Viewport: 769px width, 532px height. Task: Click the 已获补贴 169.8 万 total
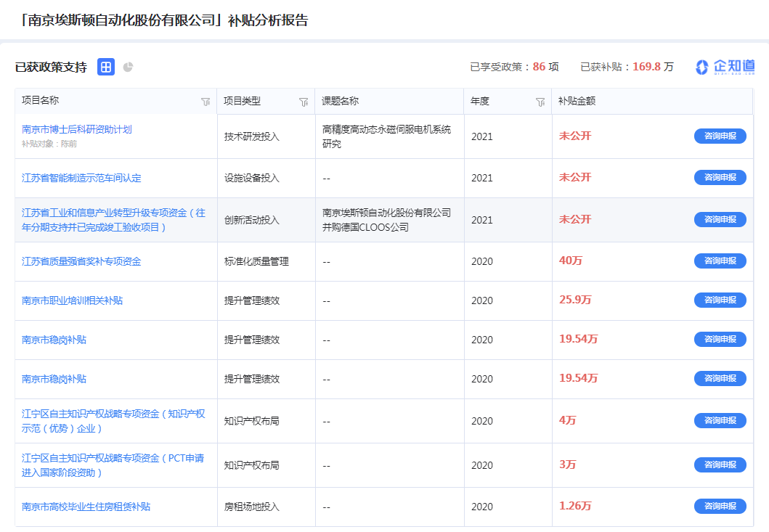pos(627,67)
